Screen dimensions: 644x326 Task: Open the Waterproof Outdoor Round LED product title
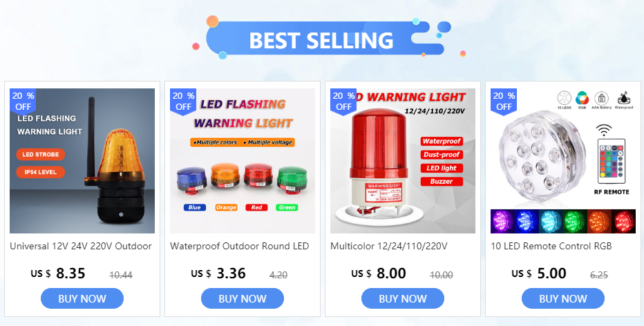pyautogui.click(x=240, y=247)
